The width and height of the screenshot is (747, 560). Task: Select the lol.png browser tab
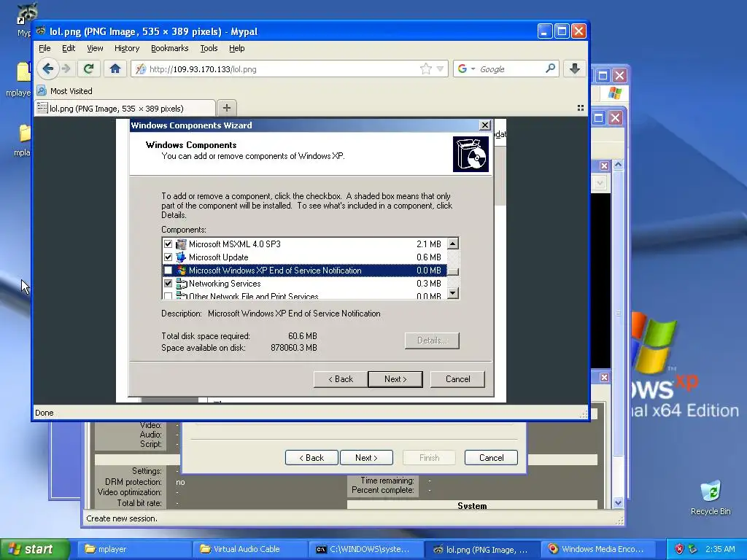tap(125, 108)
